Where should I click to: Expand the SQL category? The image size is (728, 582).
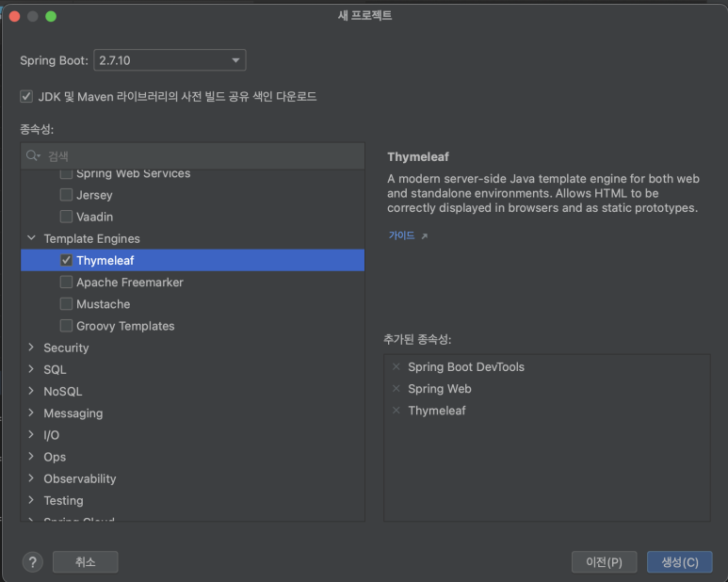pyautogui.click(x=31, y=369)
